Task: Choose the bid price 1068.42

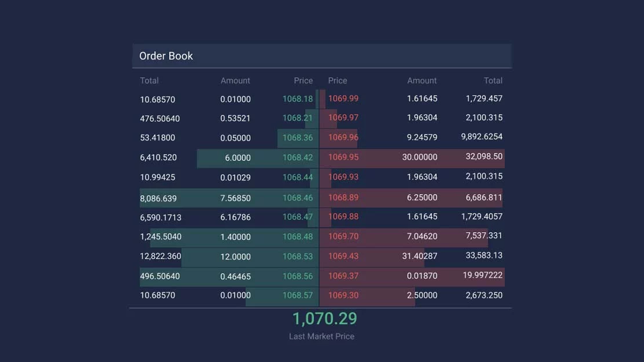Action: [297, 158]
